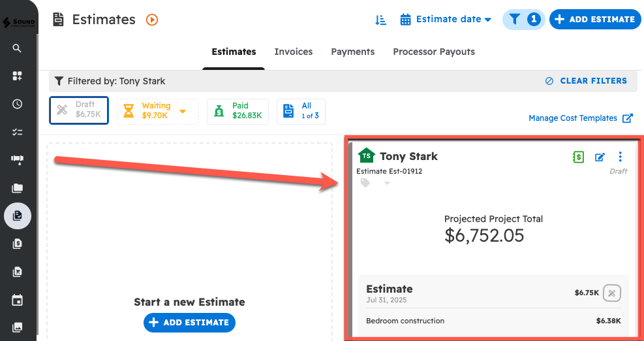Click the search icon in sidebar
Image resolution: width=644 pixels, height=341 pixels.
click(x=18, y=48)
